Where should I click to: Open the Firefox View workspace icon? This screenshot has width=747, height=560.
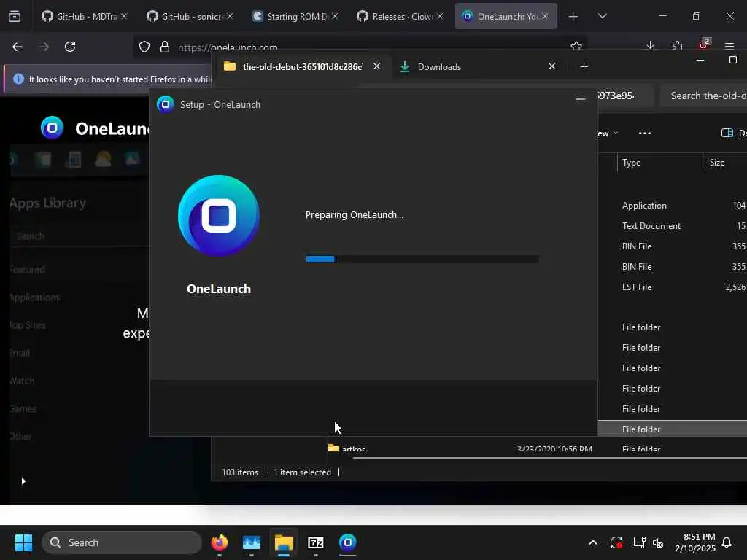[15, 16]
